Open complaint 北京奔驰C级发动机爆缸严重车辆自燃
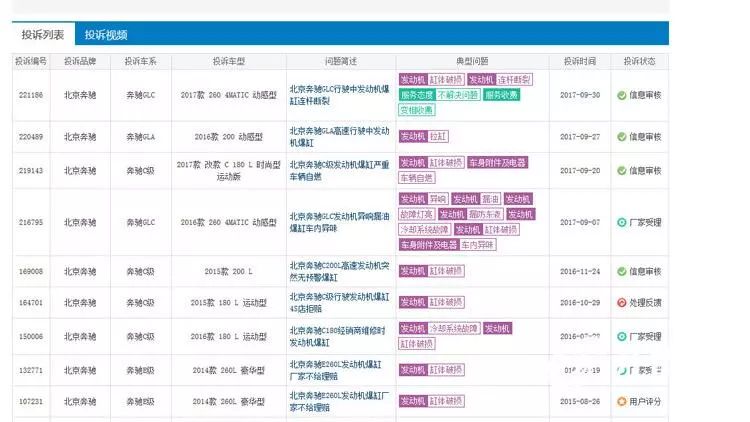 [x=340, y=170]
